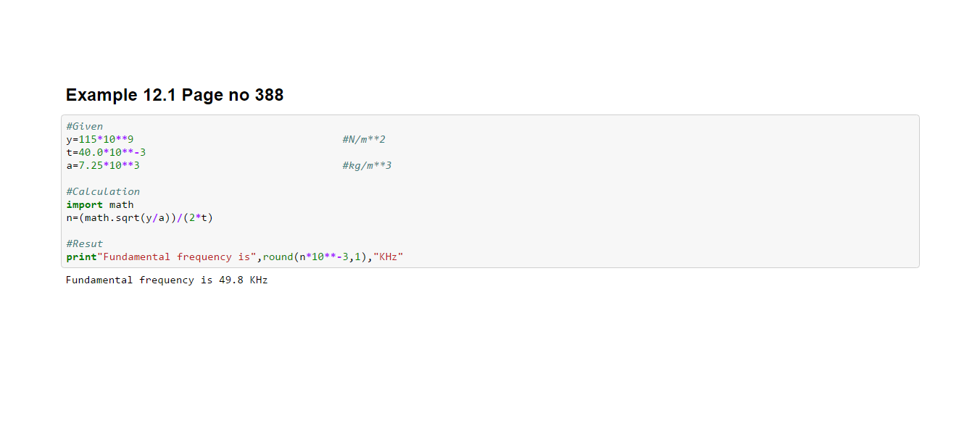Click 'KHz' in the output line
Viewport: 980px width, 421px height.
coord(259,280)
